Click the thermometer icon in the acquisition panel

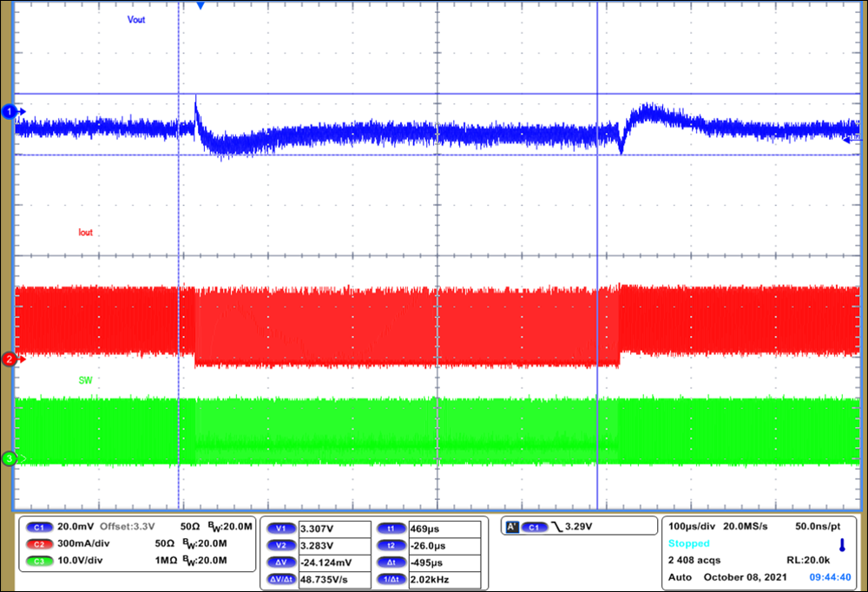point(843,545)
